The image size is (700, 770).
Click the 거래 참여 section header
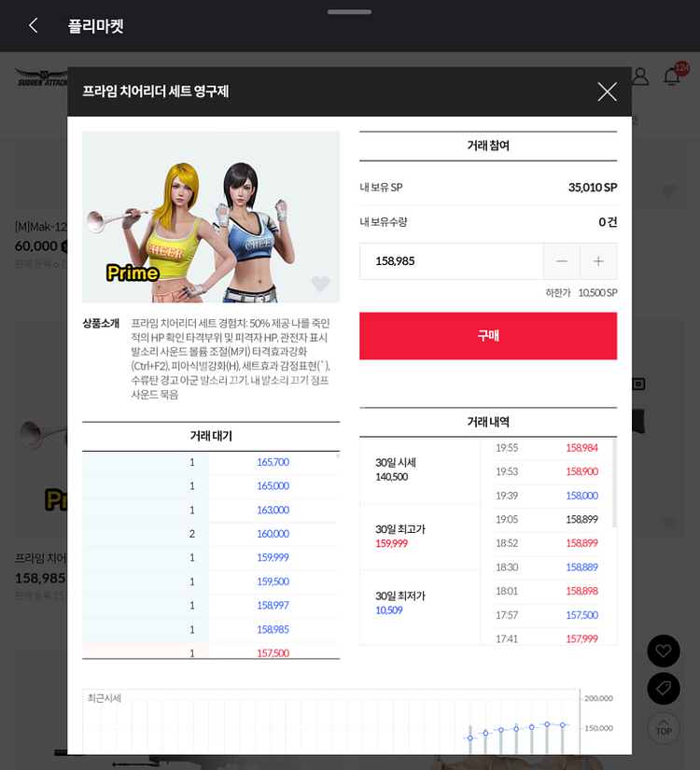(488, 146)
